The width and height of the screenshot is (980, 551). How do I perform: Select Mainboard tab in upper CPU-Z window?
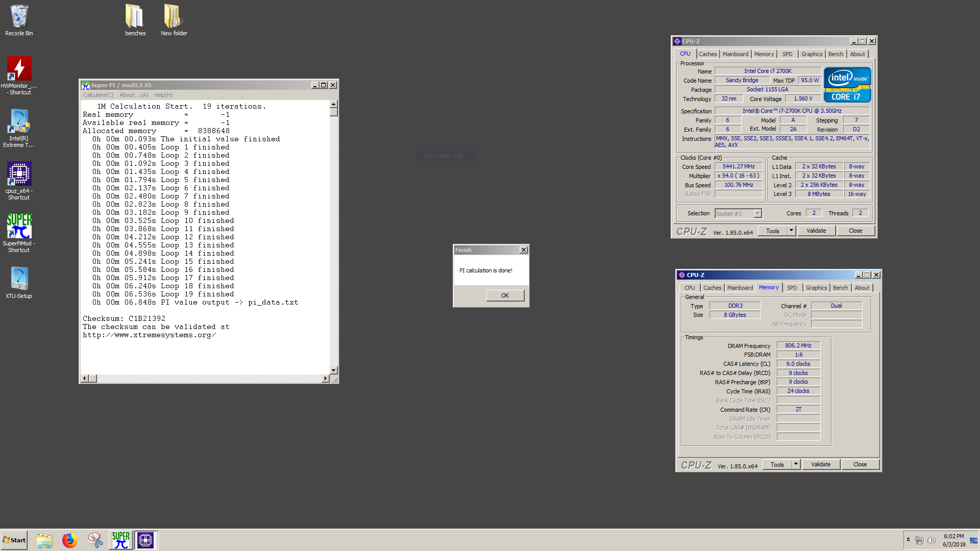coord(736,54)
